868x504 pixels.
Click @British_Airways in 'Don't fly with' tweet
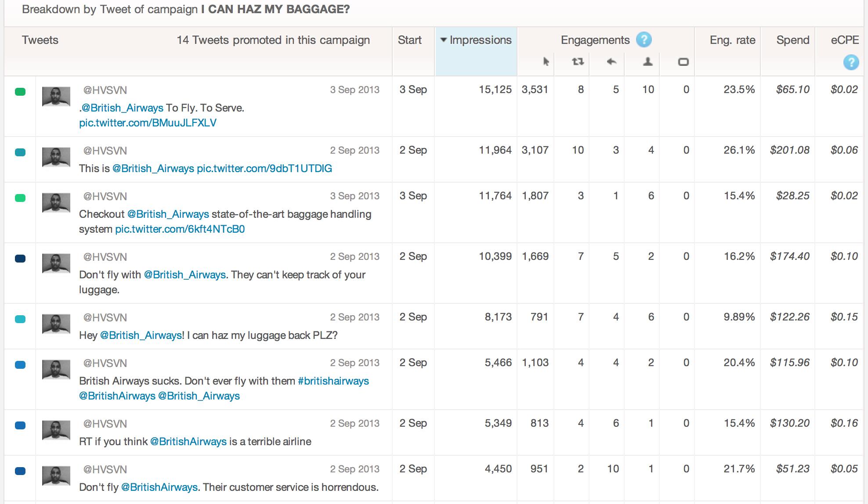coord(185,275)
